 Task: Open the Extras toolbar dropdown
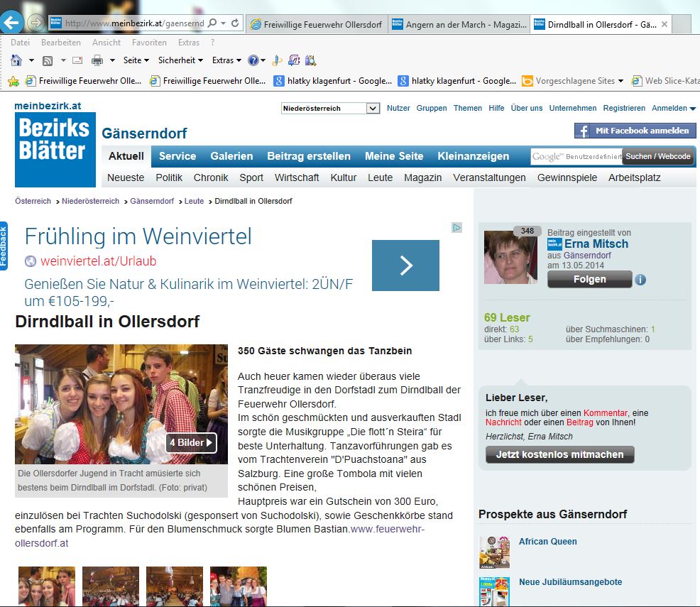click(x=226, y=60)
